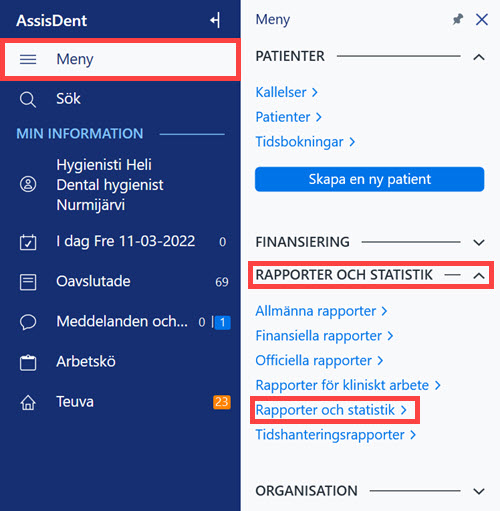The height and width of the screenshot is (511, 500).
Task: Click the Oavslutade document icon
Action: (28, 282)
